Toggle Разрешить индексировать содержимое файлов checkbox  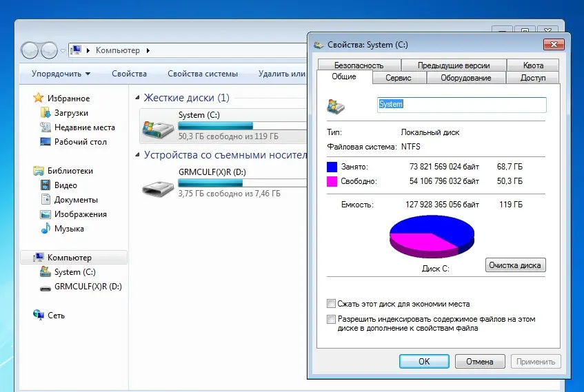[x=331, y=319]
